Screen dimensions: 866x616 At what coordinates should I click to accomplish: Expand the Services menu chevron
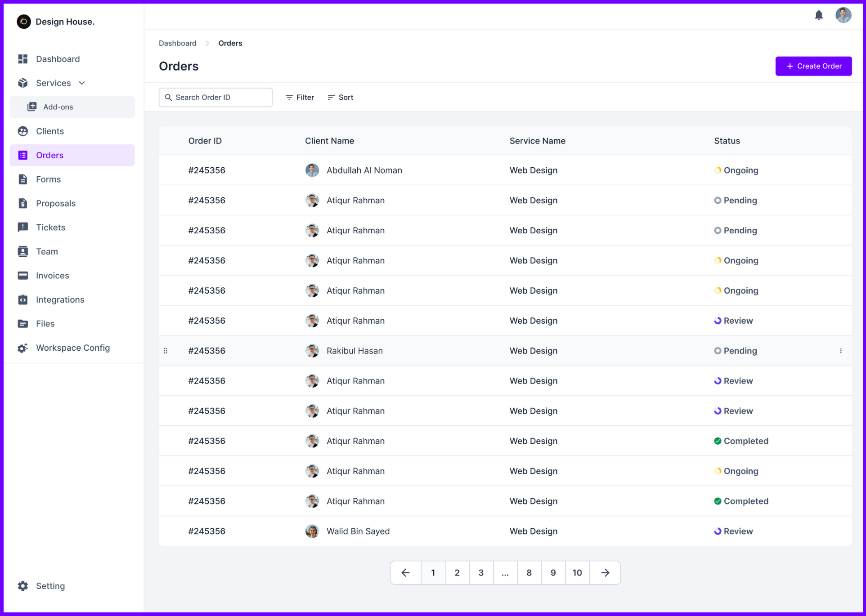coord(81,83)
